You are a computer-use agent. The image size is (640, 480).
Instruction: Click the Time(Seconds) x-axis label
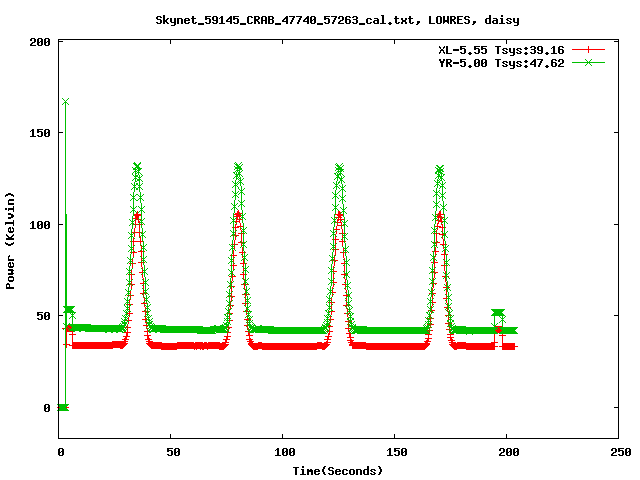coord(338,471)
